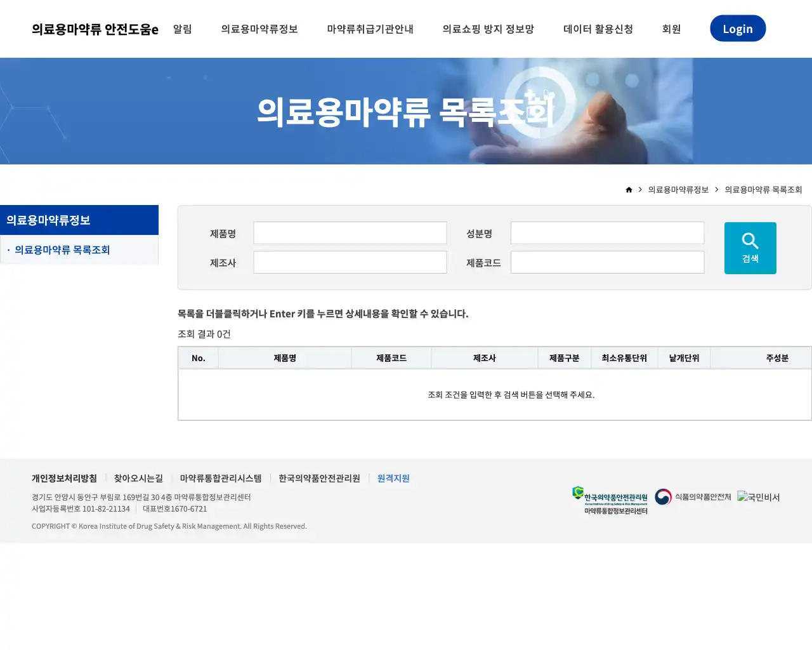Select 의료용마약류 목록조회 in the sidebar

tap(62, 250)
